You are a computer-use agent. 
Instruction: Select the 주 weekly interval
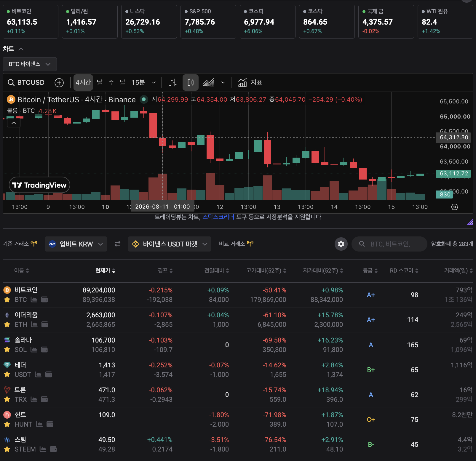111,82
